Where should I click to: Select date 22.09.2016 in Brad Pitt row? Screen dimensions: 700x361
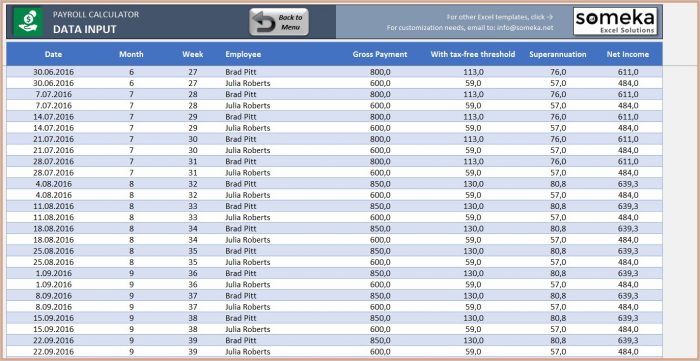point(54,340)
